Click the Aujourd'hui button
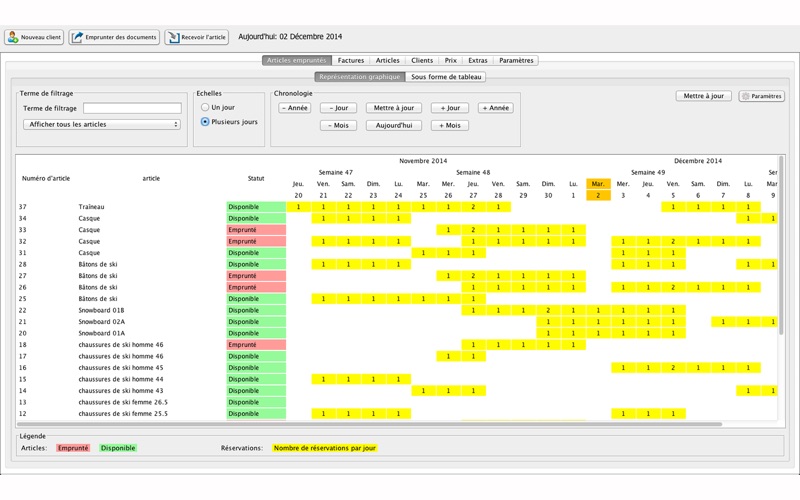This screenshot has height=500, width=800. click(394, 125)
